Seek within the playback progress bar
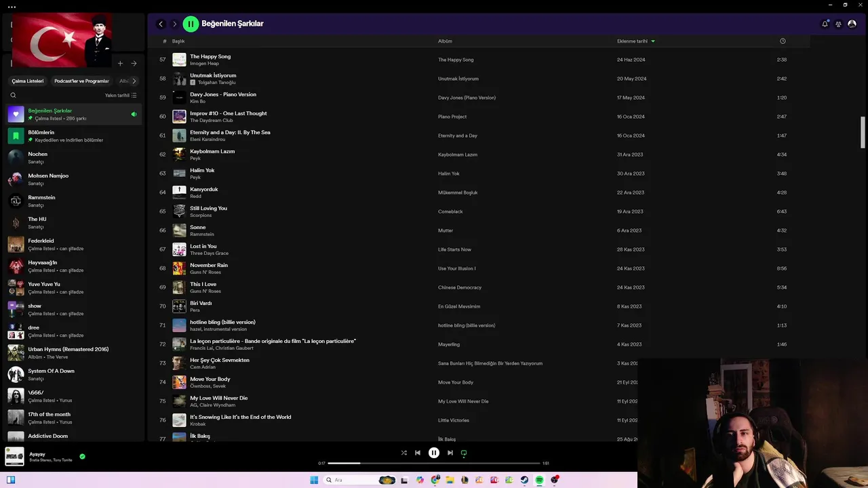 pyautogui.click(x=434, y=463)
